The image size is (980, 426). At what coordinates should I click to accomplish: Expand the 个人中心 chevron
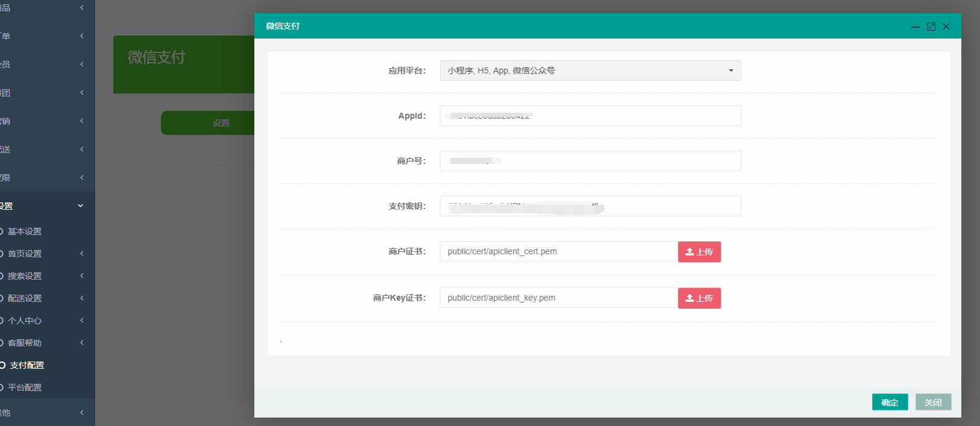[x=82, y=321]
